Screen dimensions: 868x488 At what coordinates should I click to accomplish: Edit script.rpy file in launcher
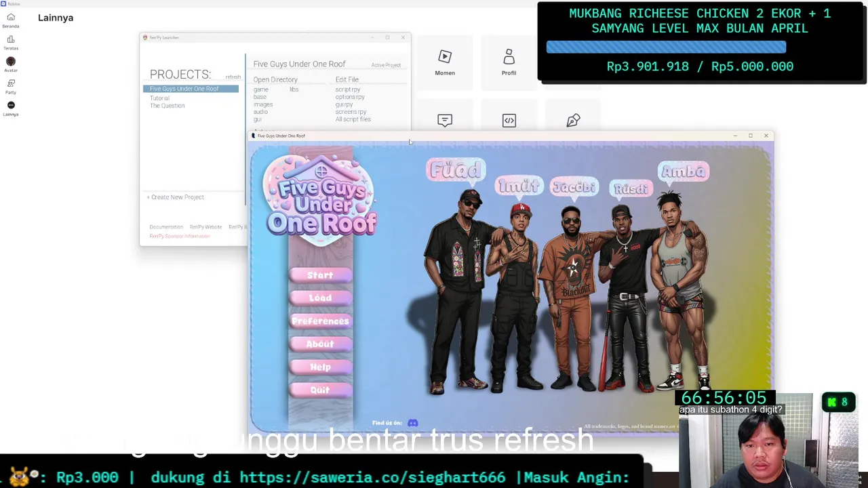coord(348,89)
